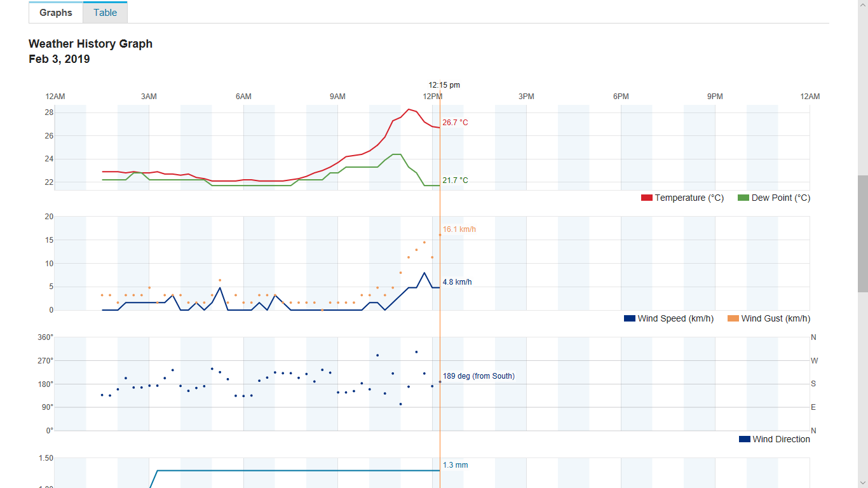Click the '9PM' time axis label

click(715, 97)
